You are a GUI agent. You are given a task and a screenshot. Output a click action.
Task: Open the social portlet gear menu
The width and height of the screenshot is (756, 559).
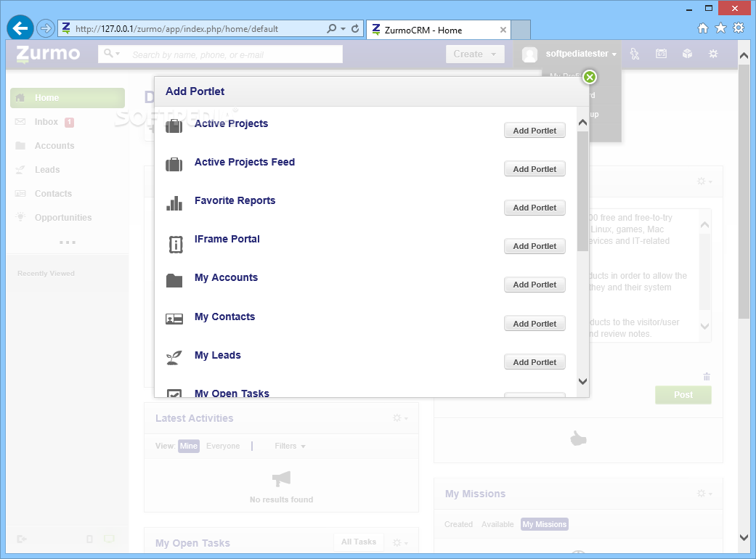click(x=704, y=181)
